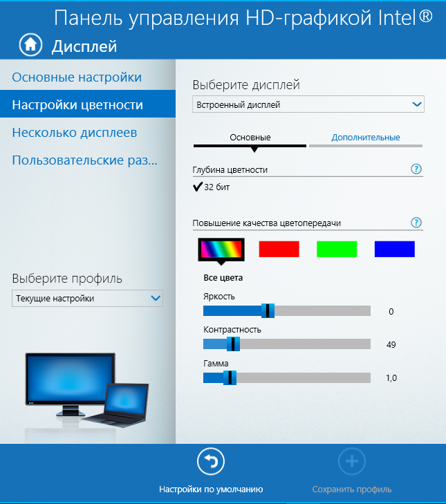
Task: Open Пользовательские разрешения sidebar item
Action: [85, 160]
